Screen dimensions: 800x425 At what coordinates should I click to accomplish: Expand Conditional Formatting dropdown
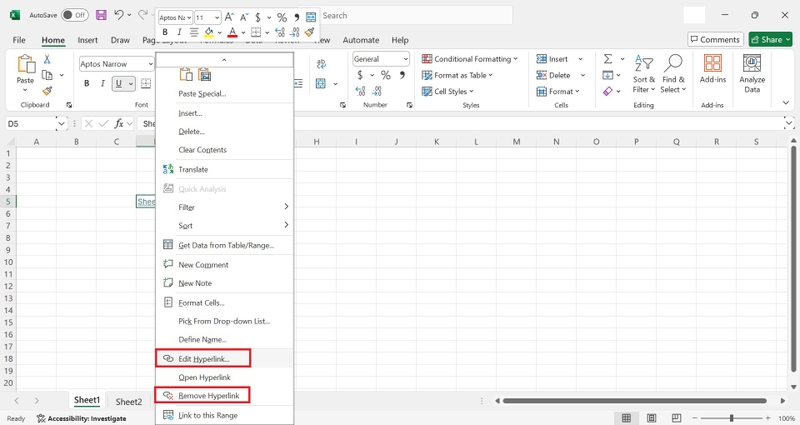515,59
